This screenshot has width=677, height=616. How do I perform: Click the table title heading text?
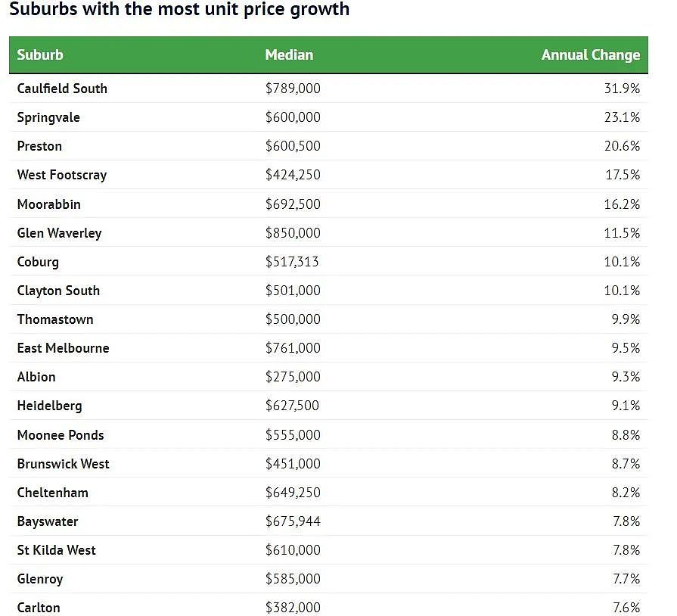pyautogui.click(x=179, y=9)
